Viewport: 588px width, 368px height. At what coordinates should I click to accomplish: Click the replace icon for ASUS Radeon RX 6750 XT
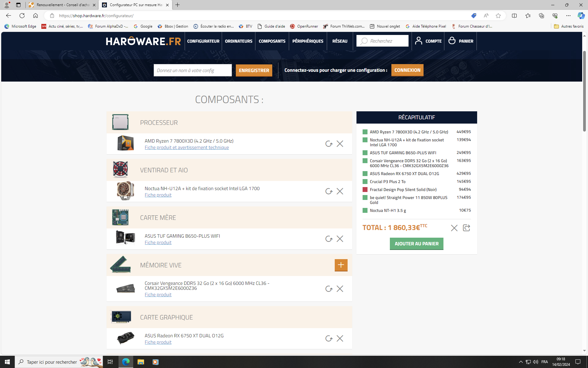pyautogui.click(x=329, y=339)
